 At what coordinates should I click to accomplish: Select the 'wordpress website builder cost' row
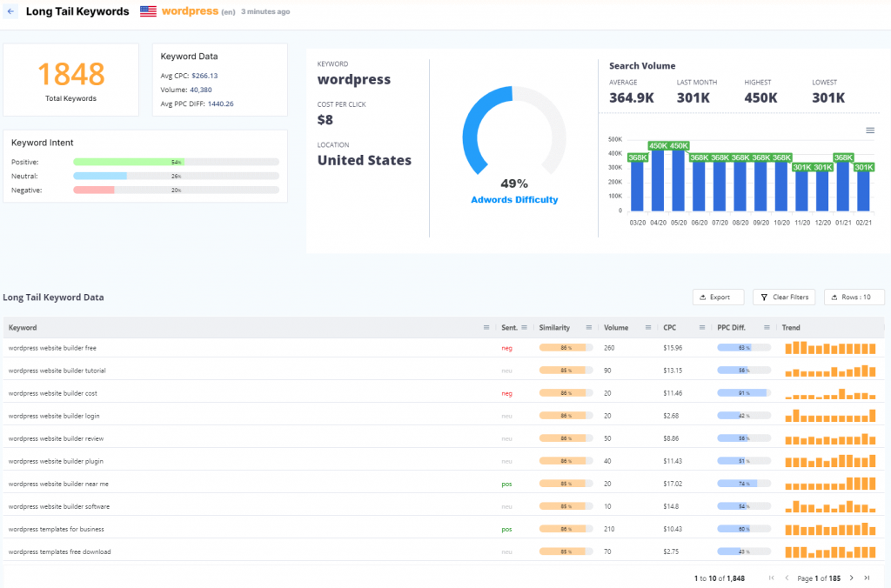pyautogui.click(x=443, y=393)
